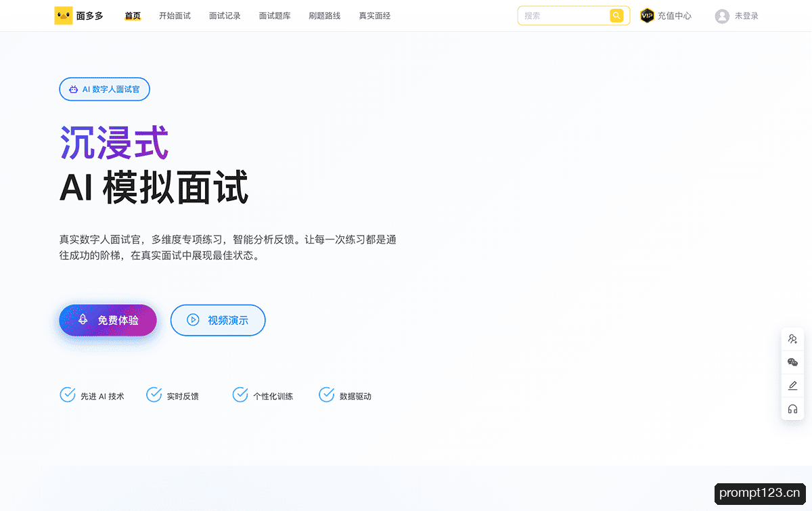This screenshot has height=511, width=812.
Task: Go to the 首页 tab
Action: 133,16
